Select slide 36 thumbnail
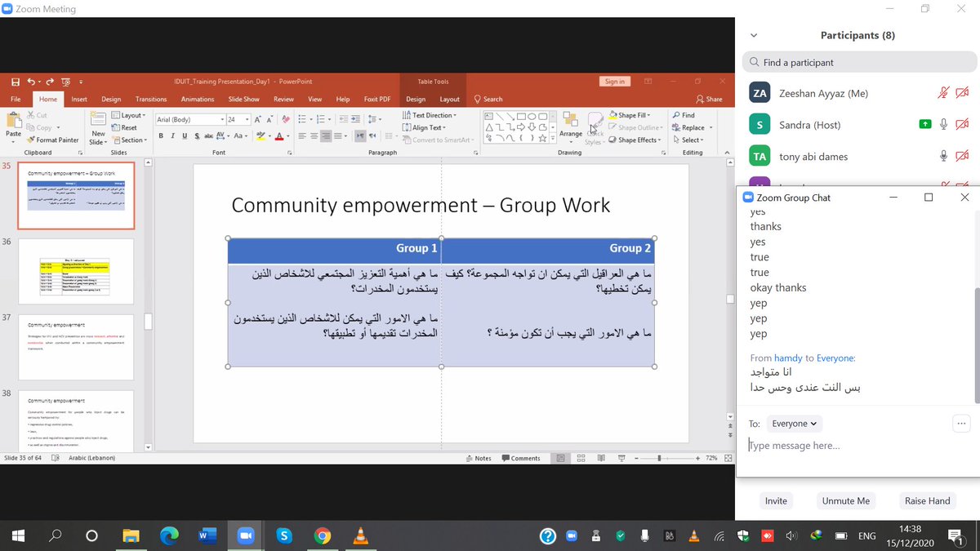Viewport: 980px width, 551px height. point(76,272)
